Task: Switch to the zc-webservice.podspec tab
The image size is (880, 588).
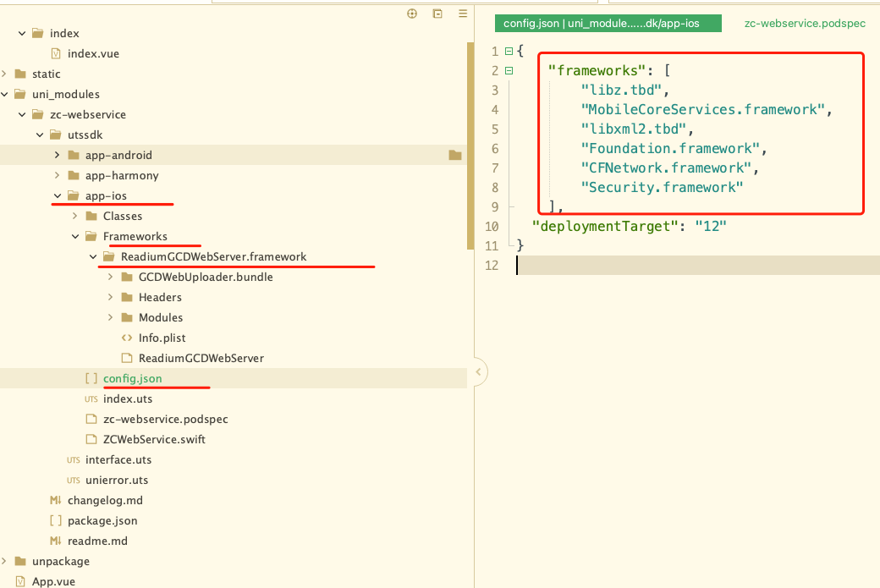Action: (x=804, y=24)
